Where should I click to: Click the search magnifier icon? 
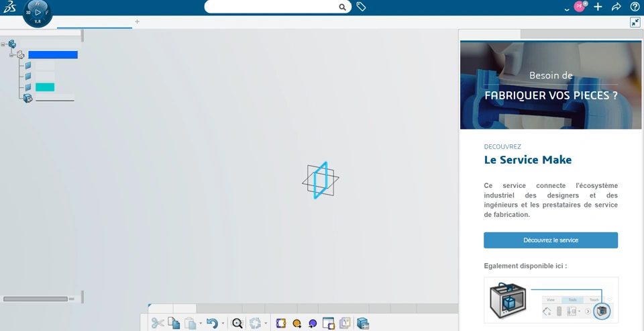pos(342,7)
